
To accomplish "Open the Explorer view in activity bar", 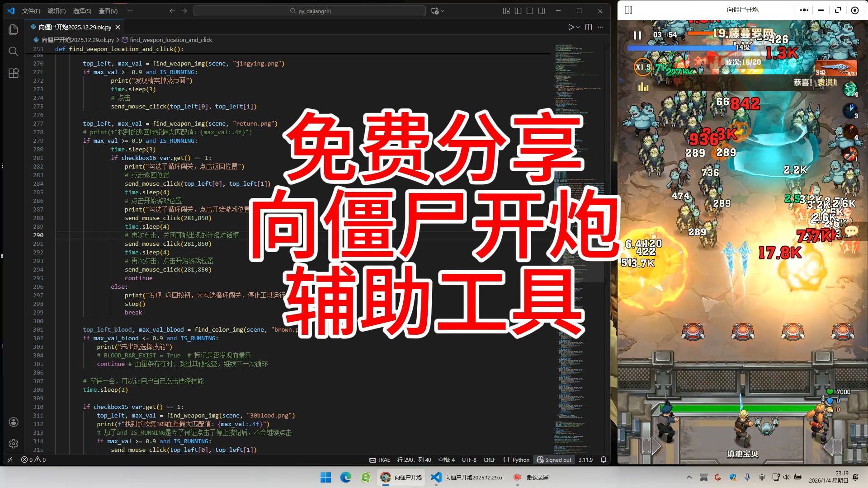I will (14, 30).
